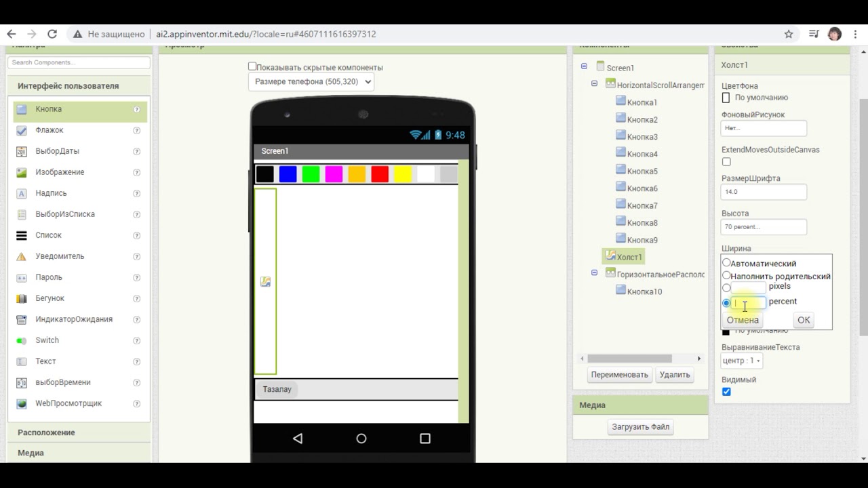Click the black color button in preview
This screenshot has height=488, width=868.
point(265,174)
